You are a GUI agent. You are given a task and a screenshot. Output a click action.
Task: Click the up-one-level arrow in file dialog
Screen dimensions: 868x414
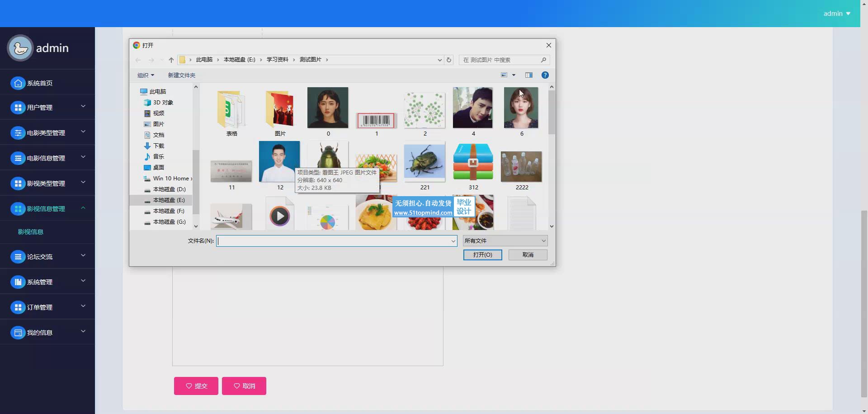[171, 60]
